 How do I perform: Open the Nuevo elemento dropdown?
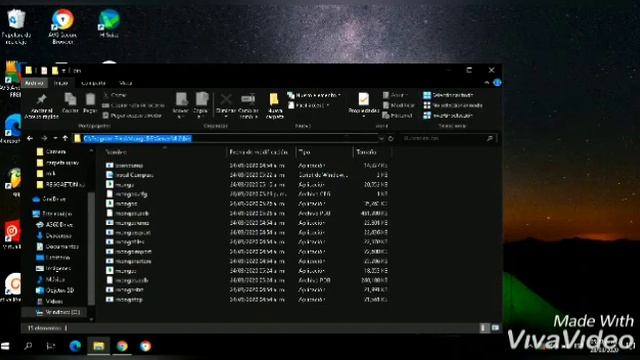[x=314, y=95]
